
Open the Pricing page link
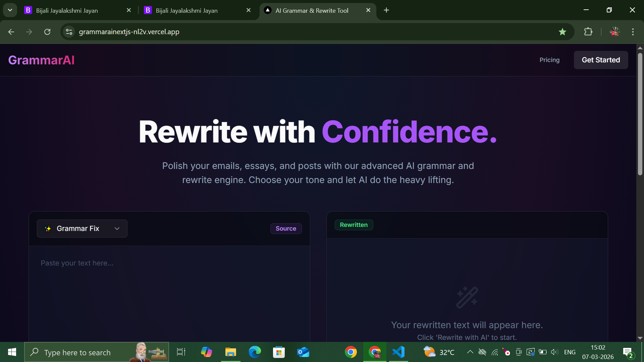[549, 60]
